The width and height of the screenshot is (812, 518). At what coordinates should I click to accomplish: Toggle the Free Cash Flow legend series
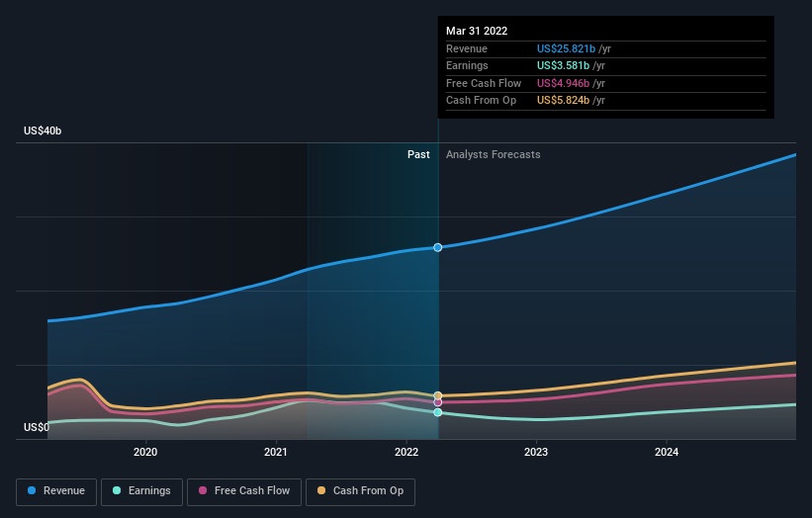244,491
